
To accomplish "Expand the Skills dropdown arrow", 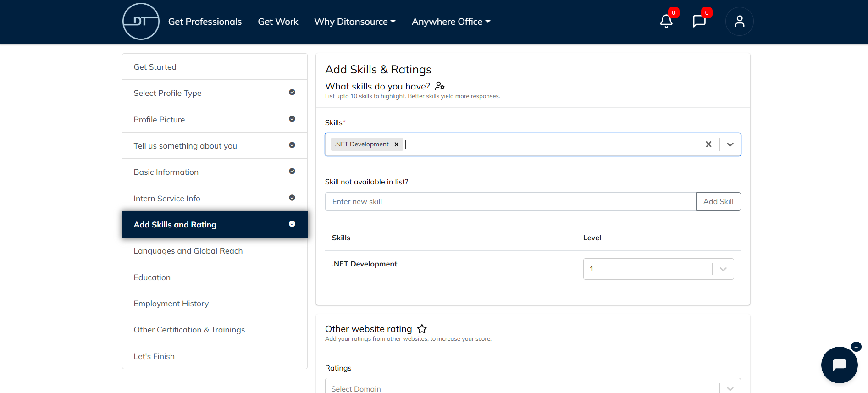I will [730, 144].
